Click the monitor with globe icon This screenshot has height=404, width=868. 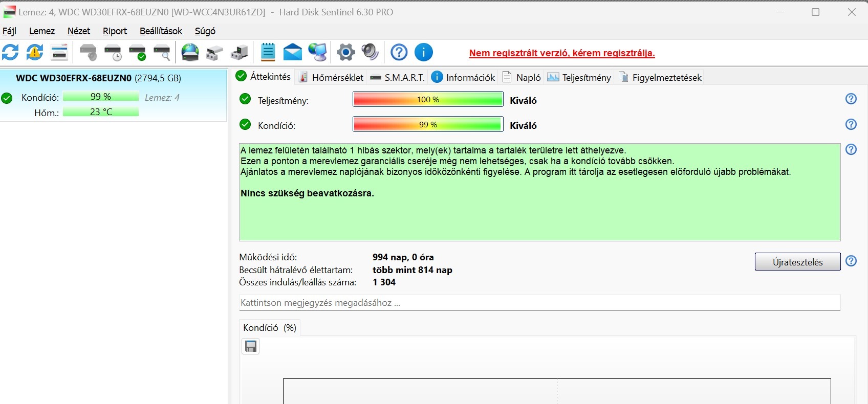coord(318,52)
